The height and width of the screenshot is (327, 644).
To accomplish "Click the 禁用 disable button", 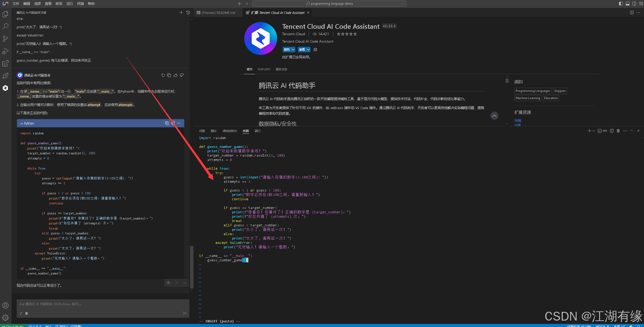I will coord(287,50).
